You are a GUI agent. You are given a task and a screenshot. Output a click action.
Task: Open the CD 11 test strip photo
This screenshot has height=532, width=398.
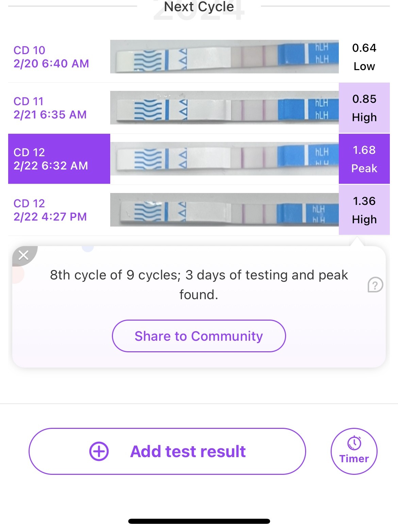click(224, 108)
